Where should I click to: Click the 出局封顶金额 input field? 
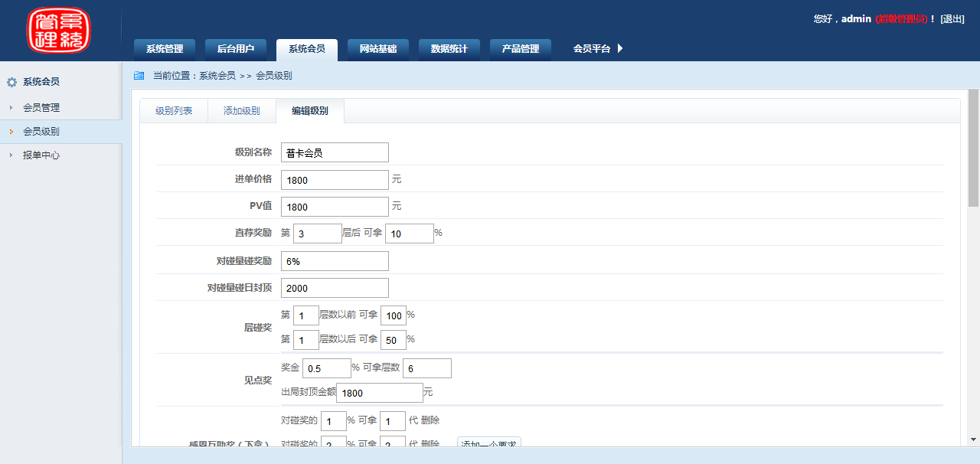coord(379,393)
